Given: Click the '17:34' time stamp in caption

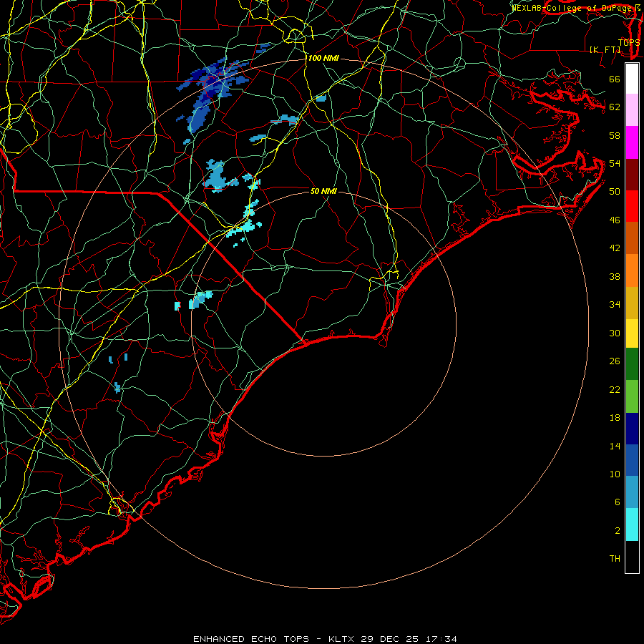Looking at the screenshot, I should click(440, 639).
